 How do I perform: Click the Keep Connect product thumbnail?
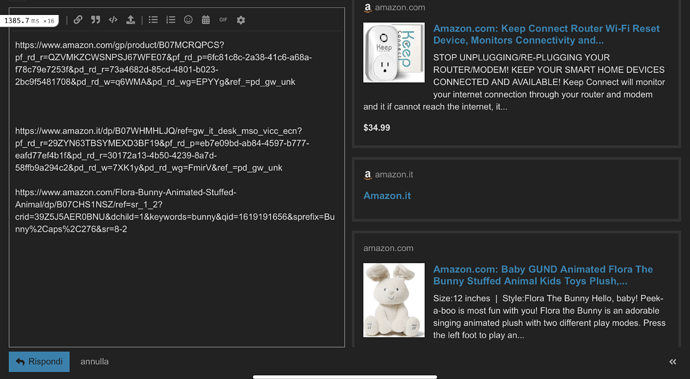tap(394, 52)
